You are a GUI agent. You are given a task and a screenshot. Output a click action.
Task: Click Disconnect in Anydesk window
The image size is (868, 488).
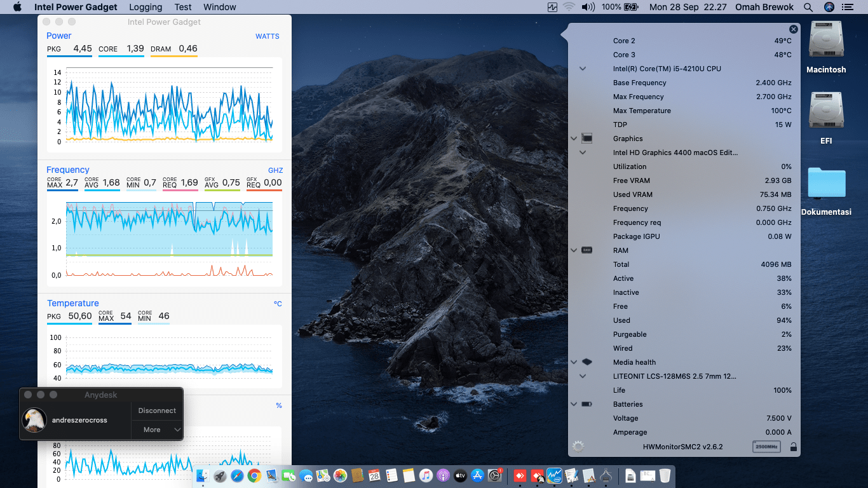(x=157, y=410)
